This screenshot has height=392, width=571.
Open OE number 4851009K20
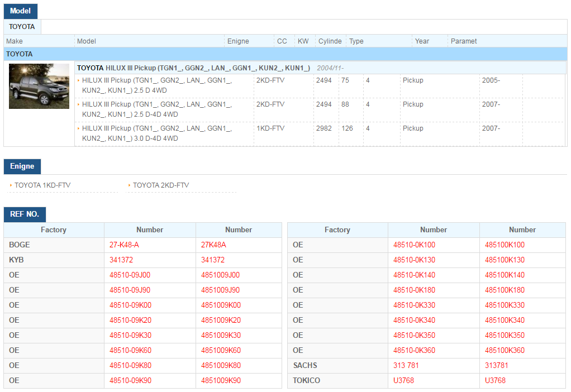(x=221, y=321)
